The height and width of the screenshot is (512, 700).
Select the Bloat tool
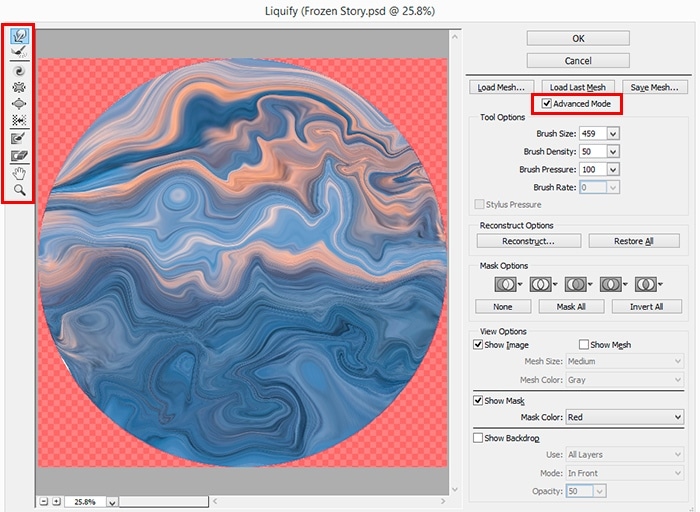pos(19,104)
